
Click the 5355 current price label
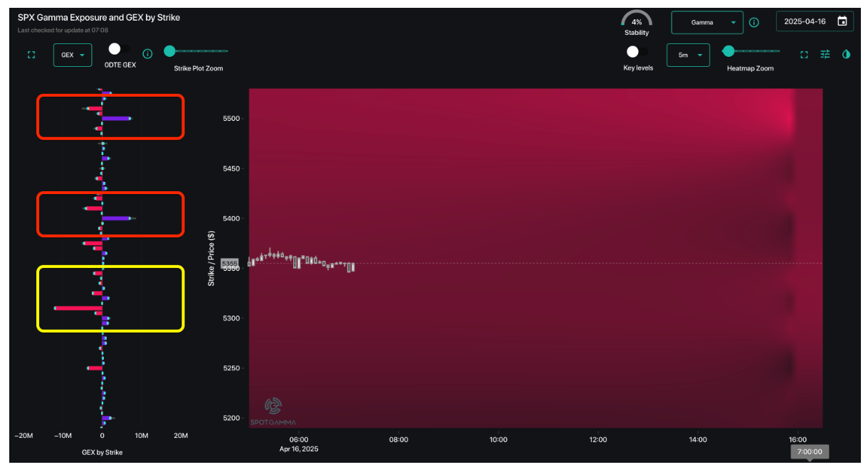[x=230, y=263]
